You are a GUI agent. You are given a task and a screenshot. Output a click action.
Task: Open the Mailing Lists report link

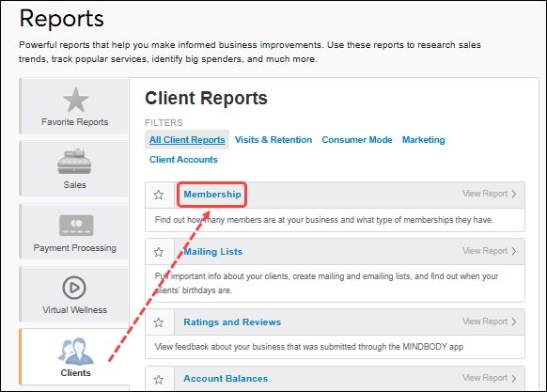click(x=213, y=251)
